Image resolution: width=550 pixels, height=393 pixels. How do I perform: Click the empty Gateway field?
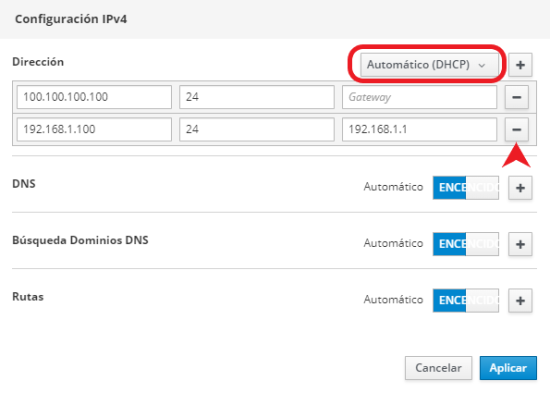pyautogui.click(x=420, y=97)
